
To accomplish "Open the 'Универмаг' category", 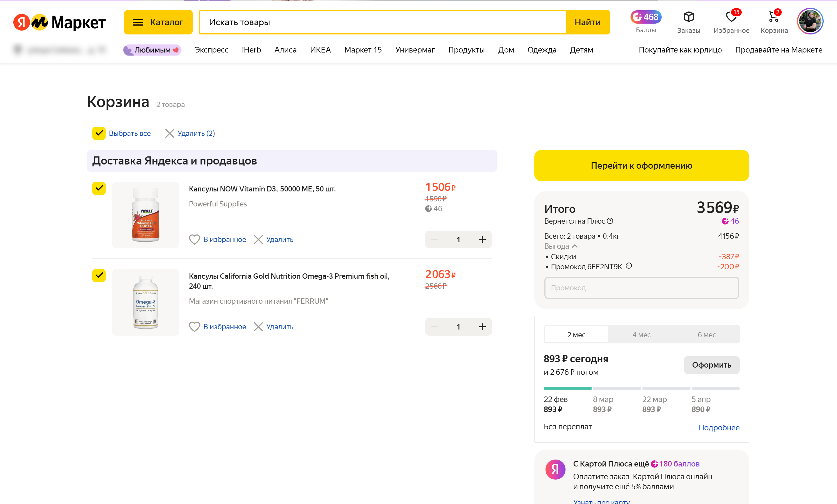I will (x=415, y=50).
